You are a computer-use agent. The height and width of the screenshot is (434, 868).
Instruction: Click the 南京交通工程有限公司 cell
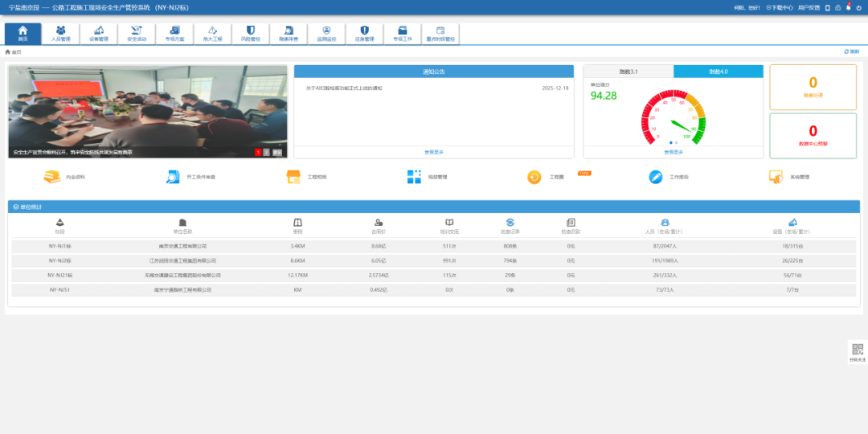point(182,246)
